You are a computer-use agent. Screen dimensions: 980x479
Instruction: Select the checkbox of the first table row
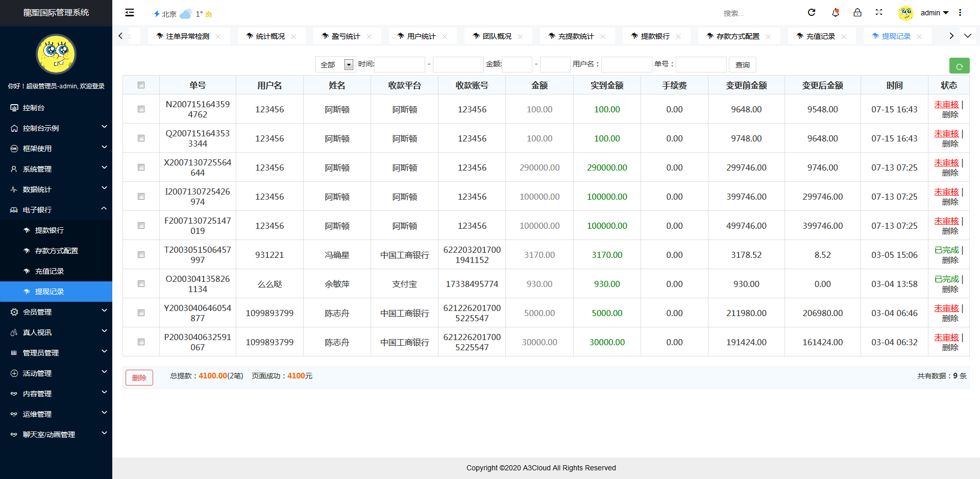tap(141, 109)
